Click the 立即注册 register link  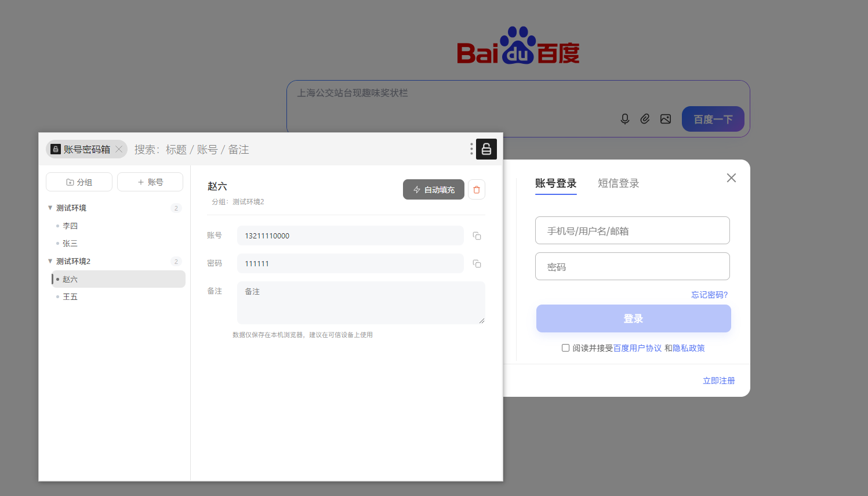719,381
